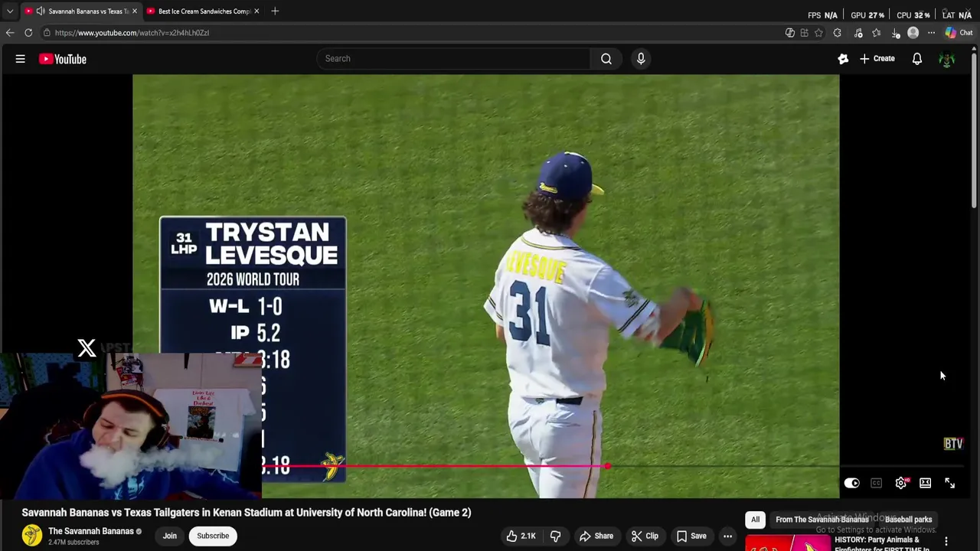Add this page to favorites star
This screenshot has height=551, width=980.
click(818, 33)
